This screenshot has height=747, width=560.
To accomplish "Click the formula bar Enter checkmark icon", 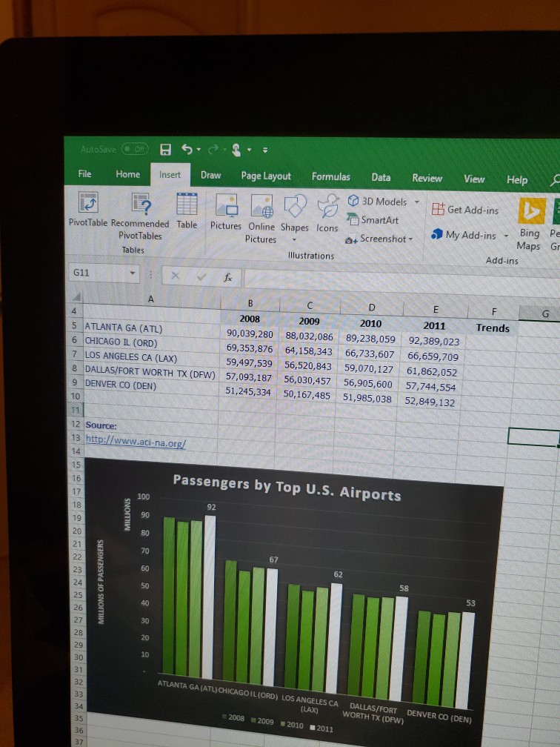I will point(202,276).
